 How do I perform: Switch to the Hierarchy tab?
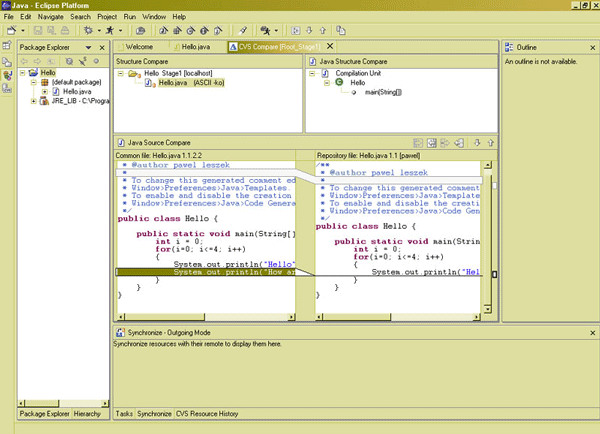click(x=87, y=414)
